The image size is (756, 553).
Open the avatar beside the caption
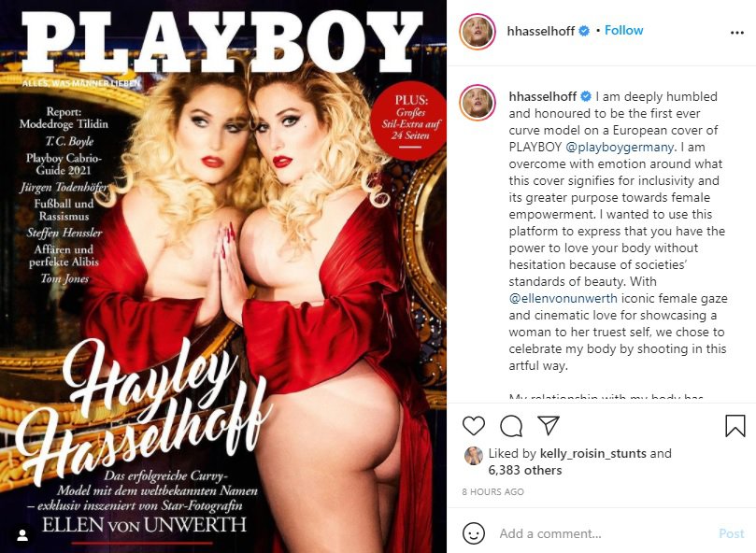point(478,102)
